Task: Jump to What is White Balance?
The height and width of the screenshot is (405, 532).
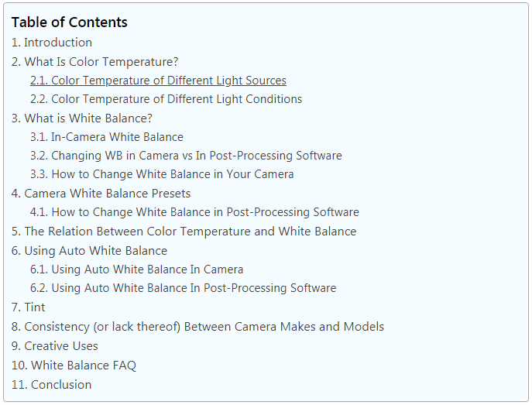Action: (82, 118)
